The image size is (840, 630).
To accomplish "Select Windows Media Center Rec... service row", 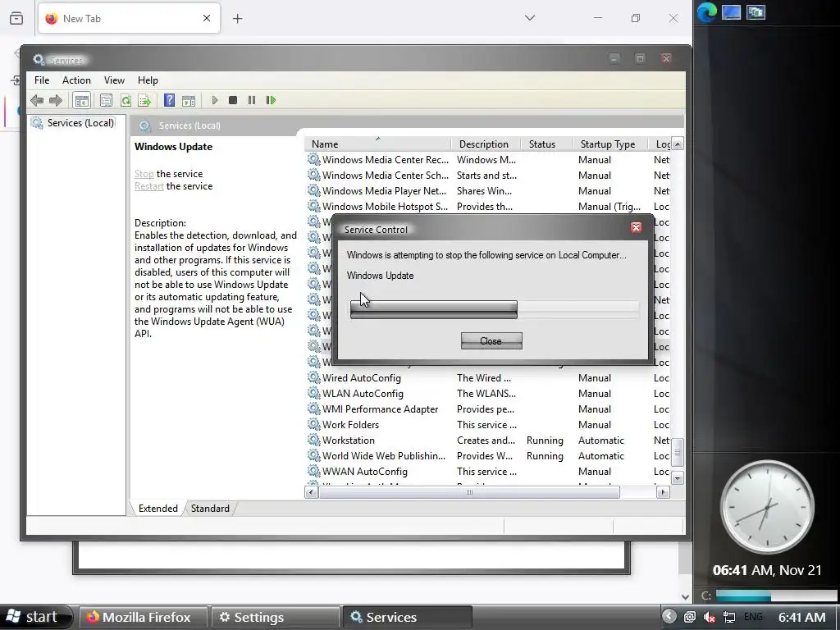I will click(487, 160).
